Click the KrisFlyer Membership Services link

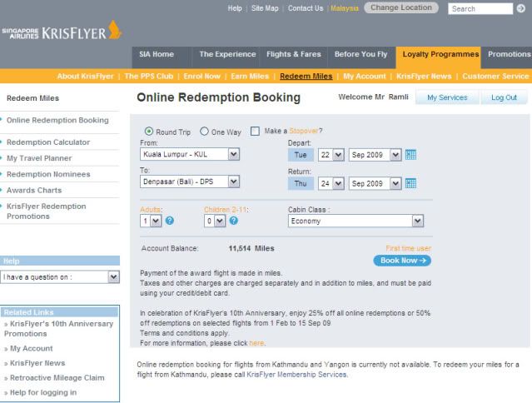click(x=296, y=375)
